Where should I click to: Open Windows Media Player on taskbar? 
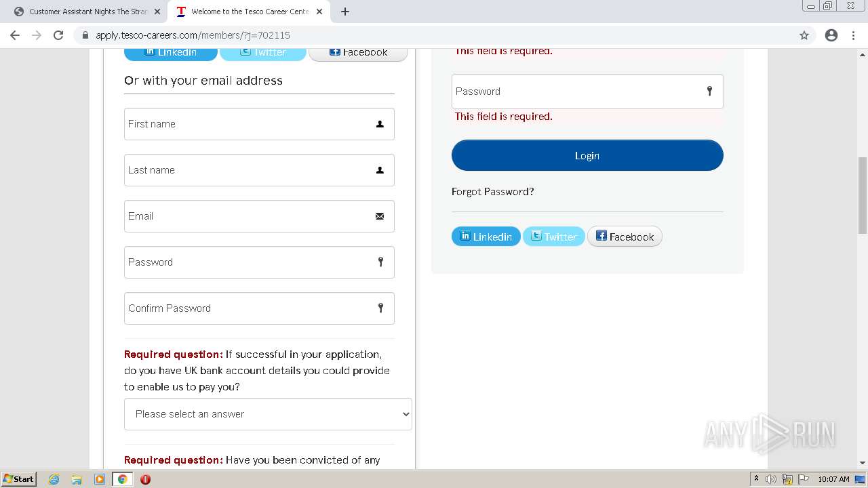click(x=100, y=479)
